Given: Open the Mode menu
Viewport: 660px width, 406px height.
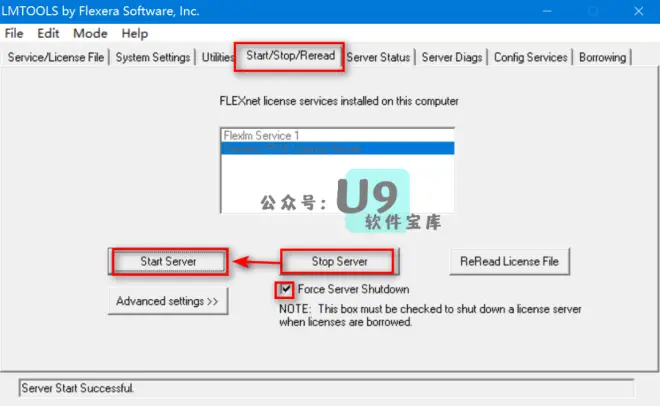Looking at the screenshot, I should [90, 33].
